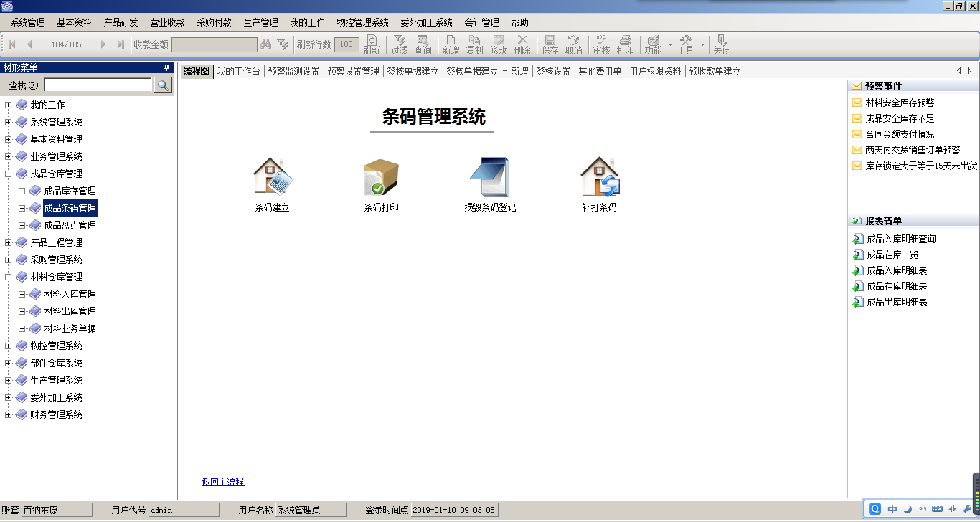Click the 审核 audit toolbar icon

600,44
